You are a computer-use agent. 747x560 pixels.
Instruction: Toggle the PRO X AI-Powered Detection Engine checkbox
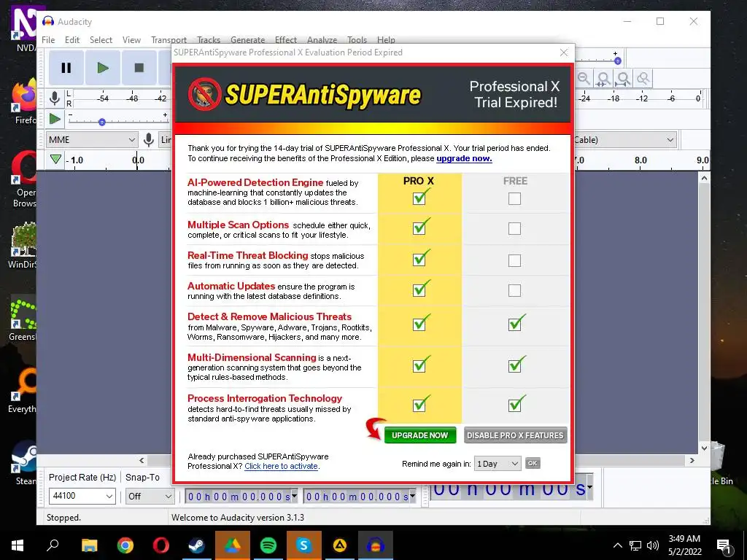click(419, 198)
